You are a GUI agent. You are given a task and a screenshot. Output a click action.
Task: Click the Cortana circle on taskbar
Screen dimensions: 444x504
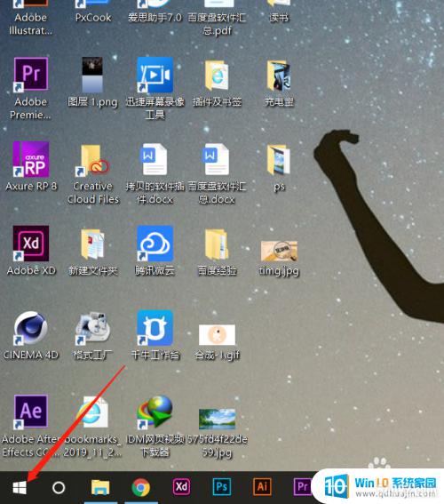[59, 488]
